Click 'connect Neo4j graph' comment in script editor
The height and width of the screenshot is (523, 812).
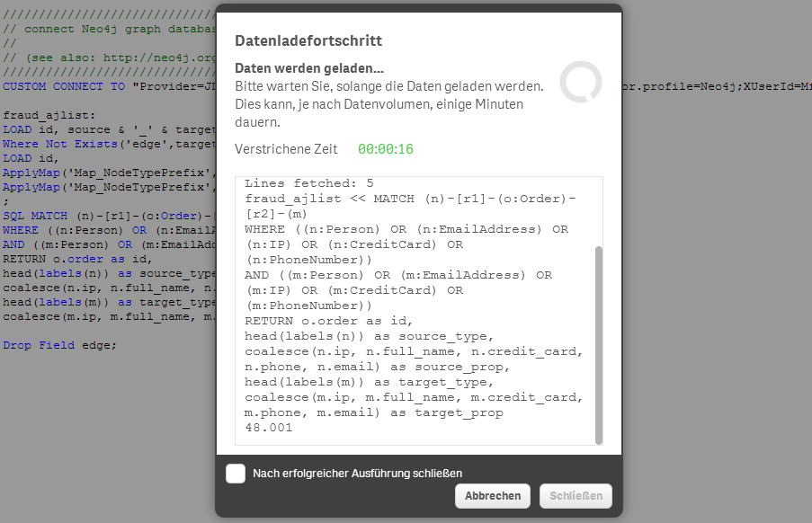coord(109,29)
